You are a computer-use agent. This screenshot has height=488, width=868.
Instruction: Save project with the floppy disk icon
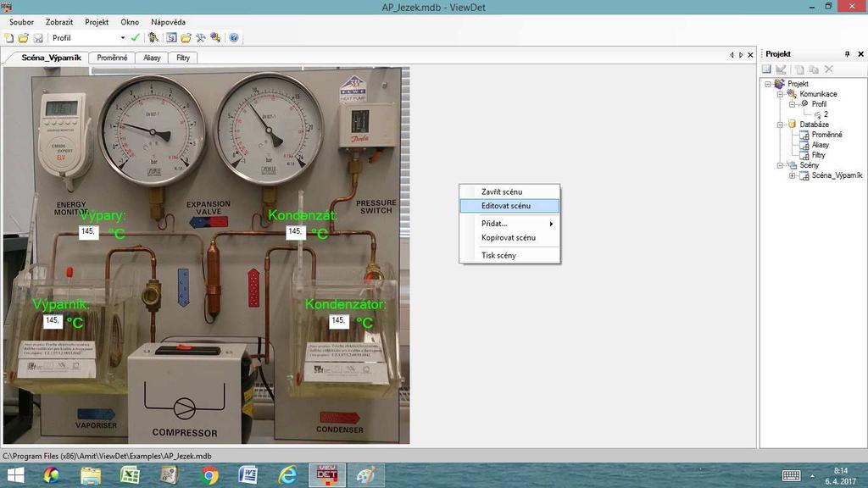click(x=38, y=37)
